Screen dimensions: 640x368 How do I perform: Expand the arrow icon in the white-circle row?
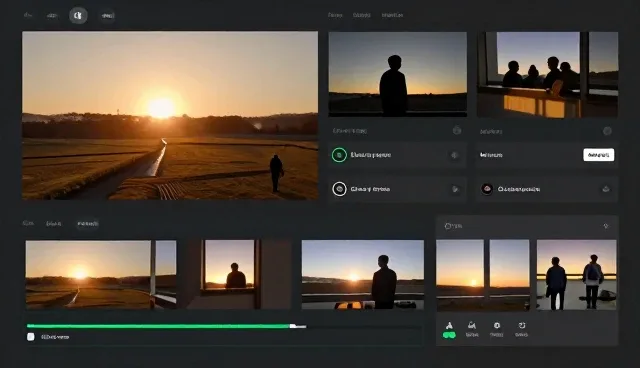tap(455, 189)
